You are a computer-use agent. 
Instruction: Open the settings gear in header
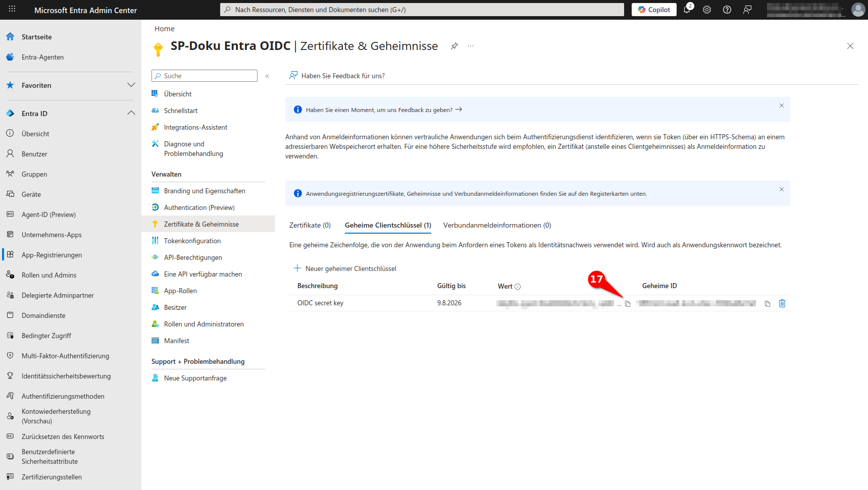(707, 10)
